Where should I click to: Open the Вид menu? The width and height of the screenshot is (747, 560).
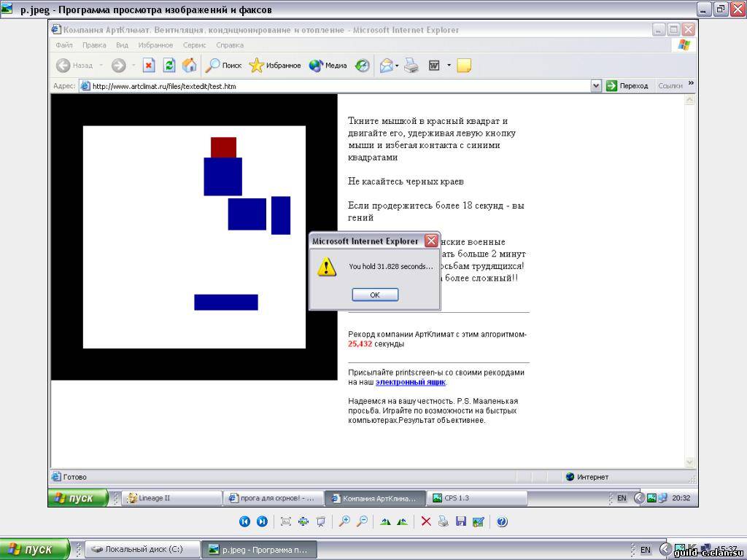[x=122, y=44]
